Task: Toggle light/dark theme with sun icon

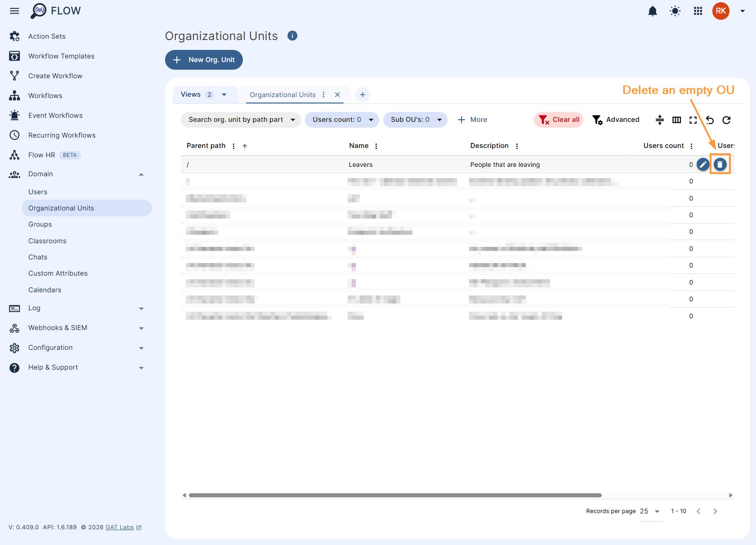Action: tap(675, 11)
